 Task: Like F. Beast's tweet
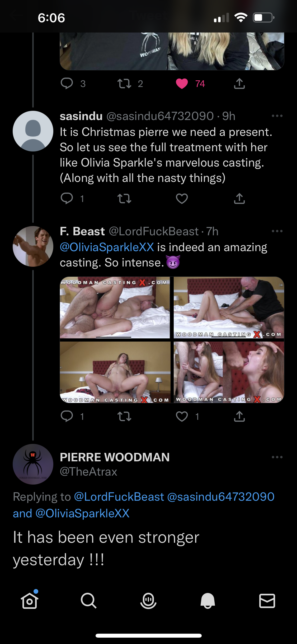182,416
